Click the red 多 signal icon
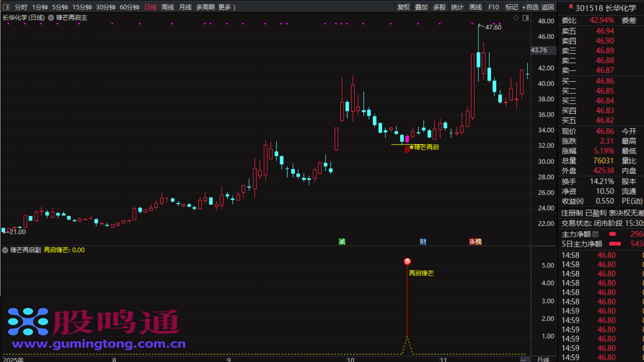Screen dimensions: 644x362 click(x=407, y=262)
